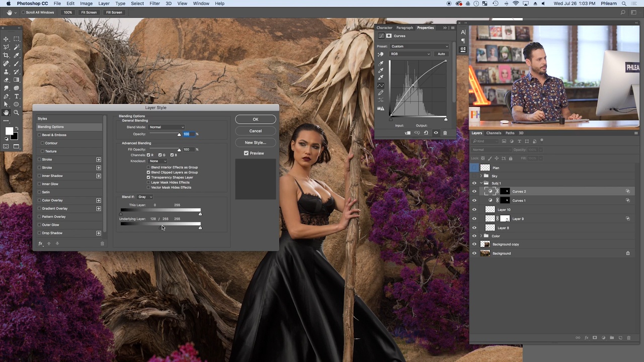
Task: Select edit-points curve mode icon
Action: tap(380, 85)
